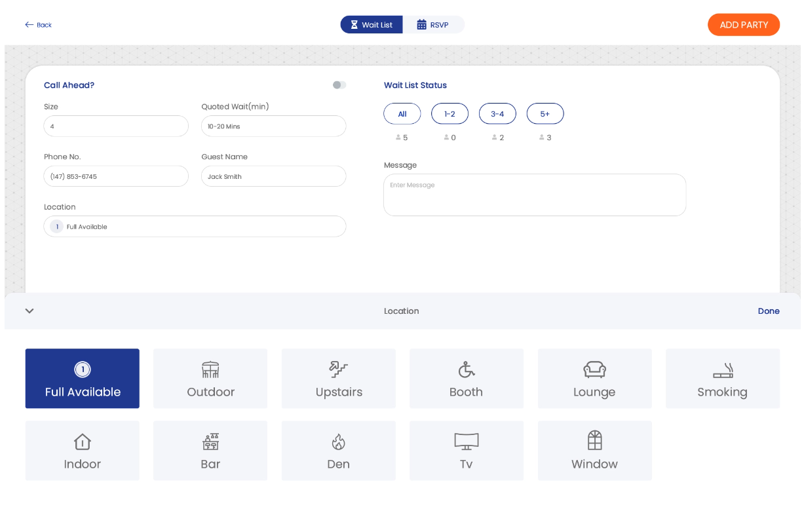
Task: Open the Location Full Available field
Action: 195,227
